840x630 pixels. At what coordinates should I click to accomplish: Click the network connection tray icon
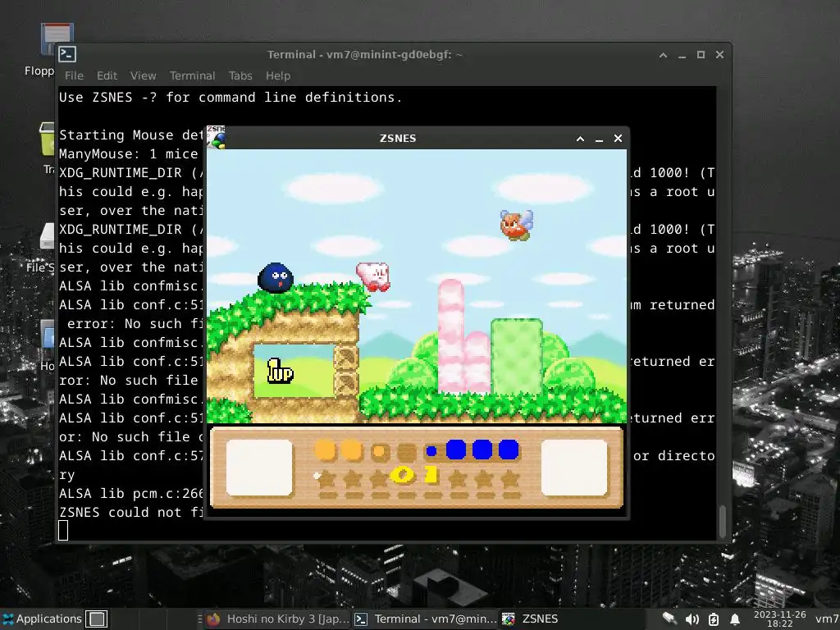coord(669,619)
